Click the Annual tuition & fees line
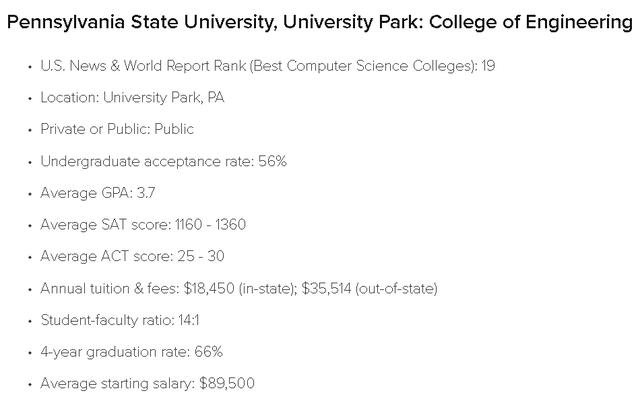The width and height of the screenshot is (640, 399). tap(239, 289)
